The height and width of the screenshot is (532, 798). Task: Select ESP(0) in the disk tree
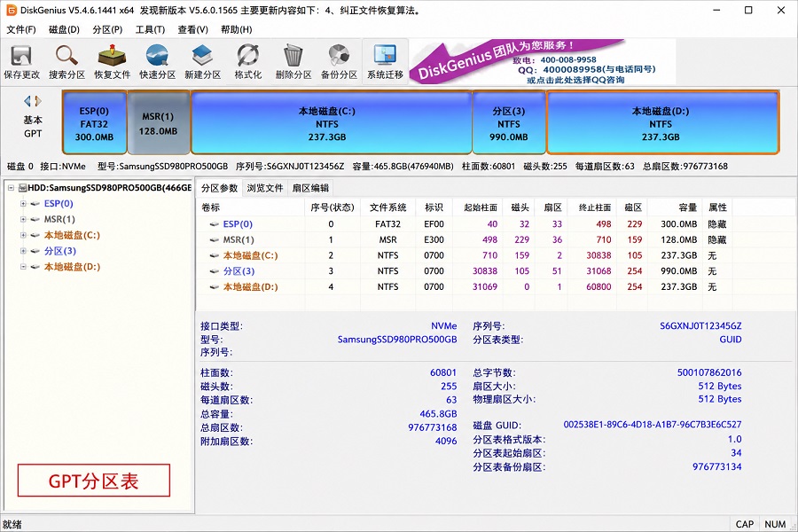click(59, 204)
